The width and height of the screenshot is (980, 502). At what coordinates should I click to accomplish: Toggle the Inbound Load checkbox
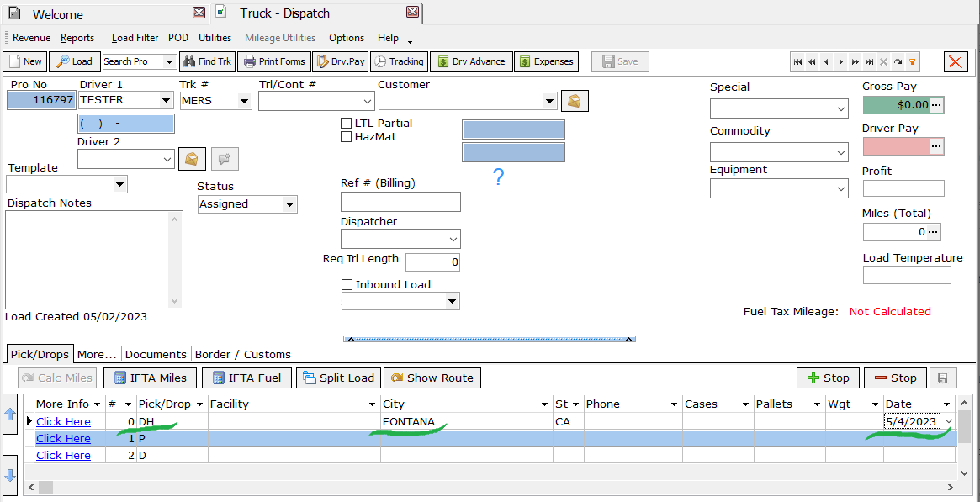pos(347,285)
